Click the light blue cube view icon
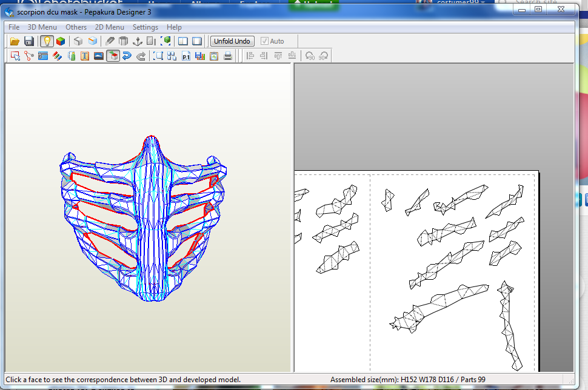The height and width of the screenshot is (390, 588). pos(92,41)
